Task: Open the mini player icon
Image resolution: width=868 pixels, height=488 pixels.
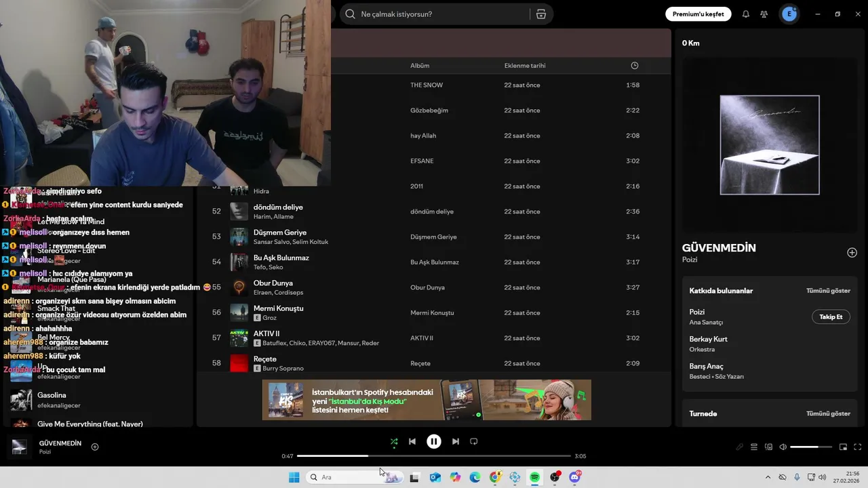Action: pyautogui.click(x=843, y=447)
